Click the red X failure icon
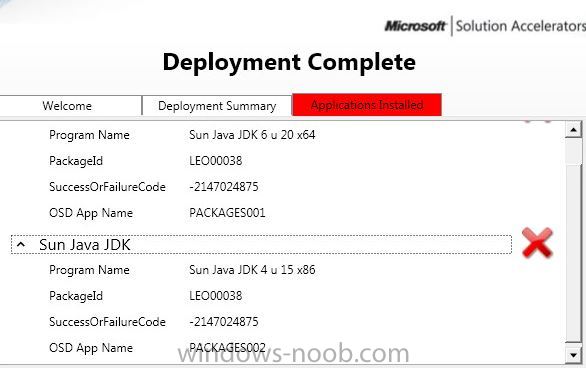 [537, 243]
